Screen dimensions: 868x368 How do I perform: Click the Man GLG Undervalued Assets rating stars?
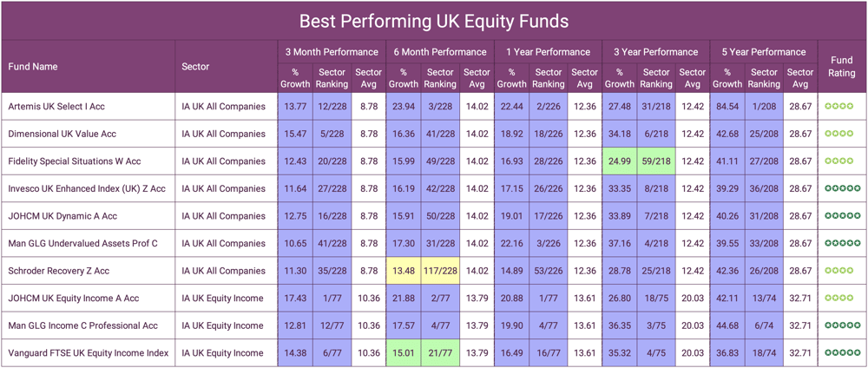[842, 243]
